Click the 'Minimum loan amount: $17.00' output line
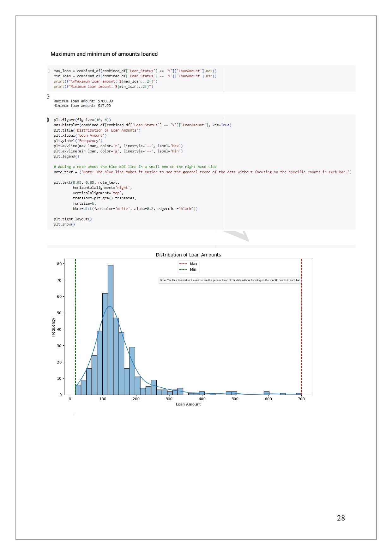392x555 pixels. coord(82,106)
